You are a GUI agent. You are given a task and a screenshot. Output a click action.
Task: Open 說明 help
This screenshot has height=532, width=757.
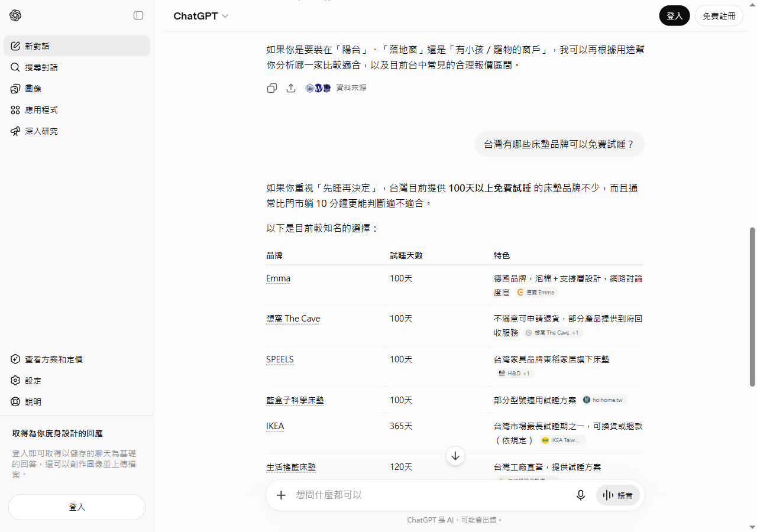tap(77, 402)
